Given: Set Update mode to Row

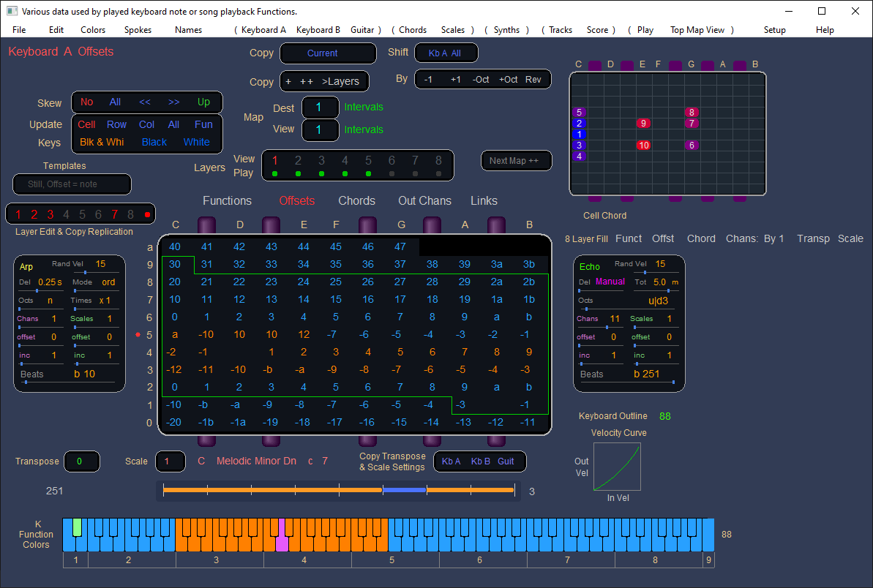Looking at the screenshot, I should click(116, 124).
